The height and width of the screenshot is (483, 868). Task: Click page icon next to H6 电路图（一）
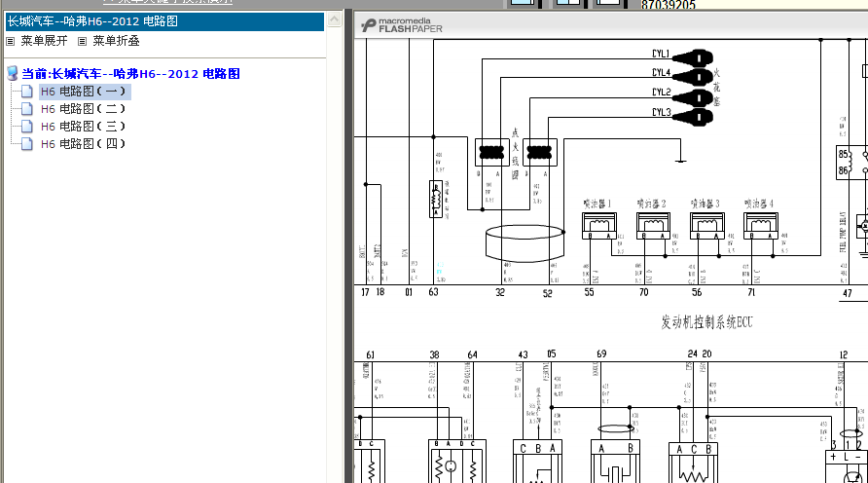pos(26,92)
